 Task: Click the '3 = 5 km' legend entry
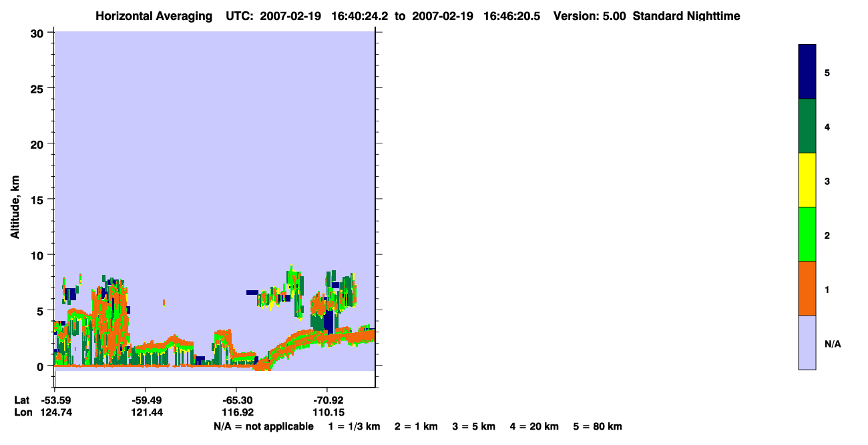click(475, 426)
